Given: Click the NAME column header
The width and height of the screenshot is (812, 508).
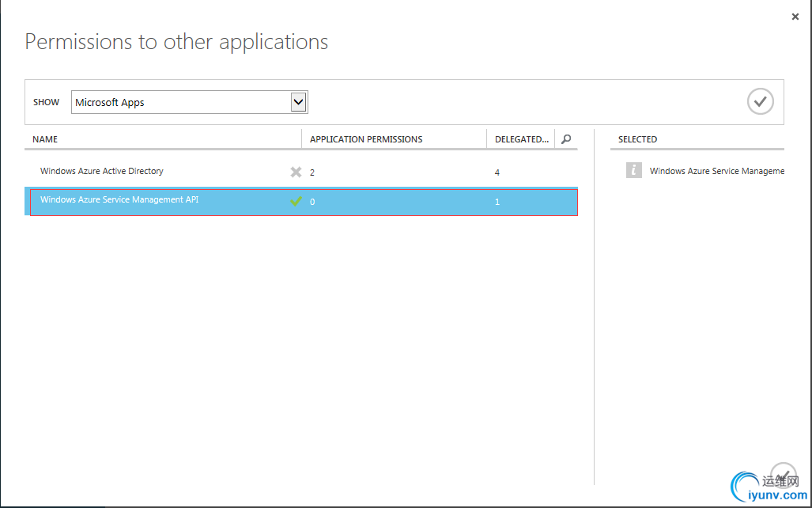Looking at the screenshot, I should coord(45,139).
